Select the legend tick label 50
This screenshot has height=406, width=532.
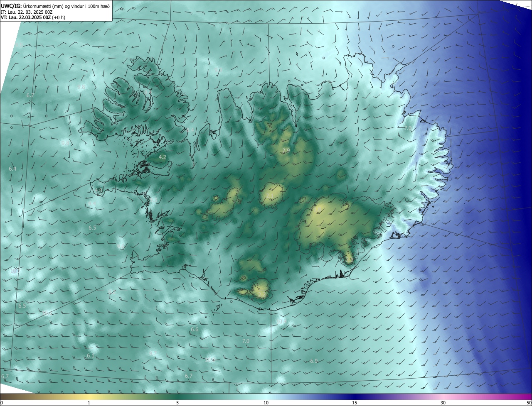coord(529,403)
